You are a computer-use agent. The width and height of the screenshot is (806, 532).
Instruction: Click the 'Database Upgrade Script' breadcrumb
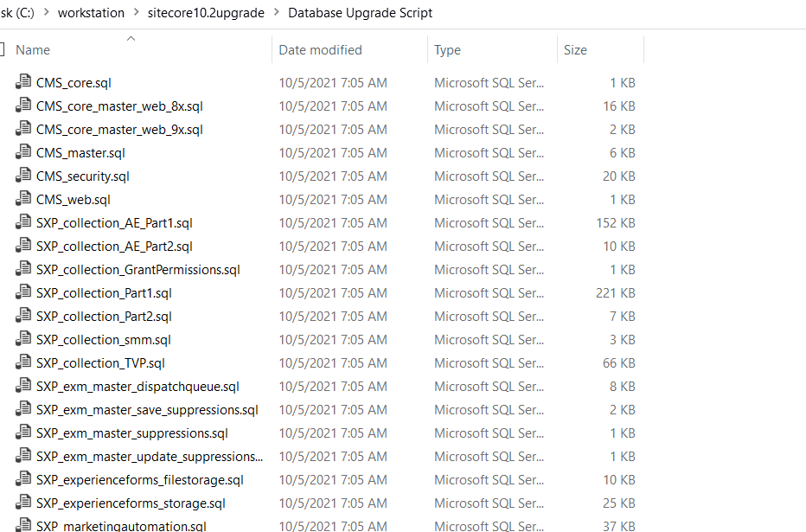[x=361, y=13]
